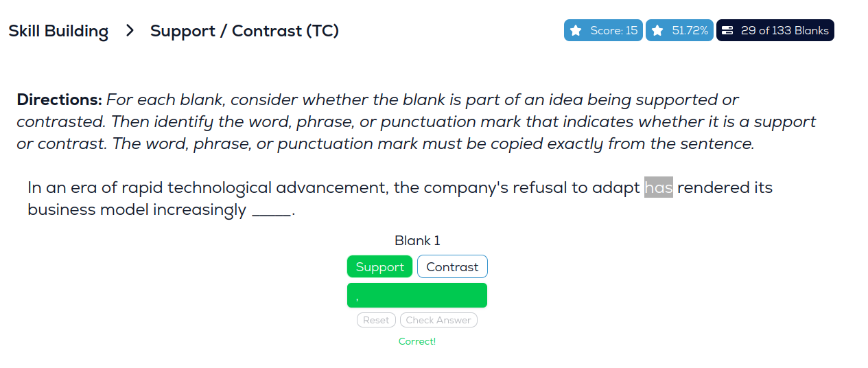Screen dimensions: 868x368
Task: Click the 51.72% accuracy text
Action: pos(690,31)
